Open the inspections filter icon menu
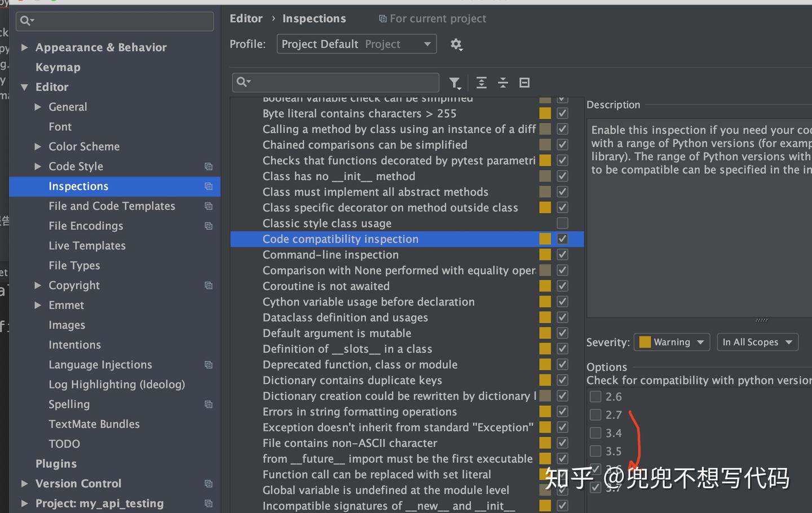 (455, 82)
